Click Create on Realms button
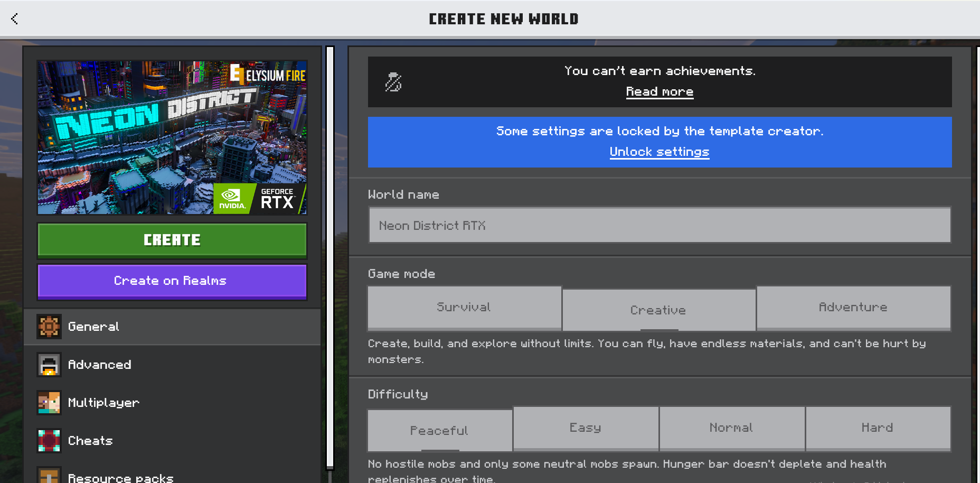Image resolution: width=980 pixels, height=483 pixels. tap(172, 281)
